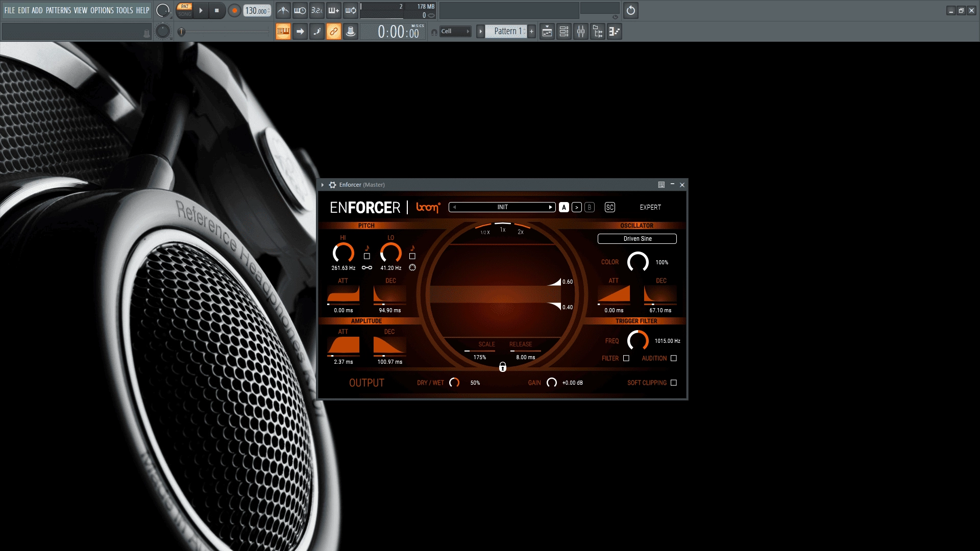Click the song position slider
The image size is (980, 551).
tap(224, 32)
